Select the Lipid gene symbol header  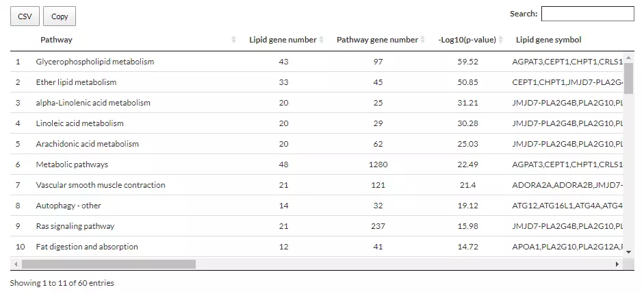coord(548,40)
